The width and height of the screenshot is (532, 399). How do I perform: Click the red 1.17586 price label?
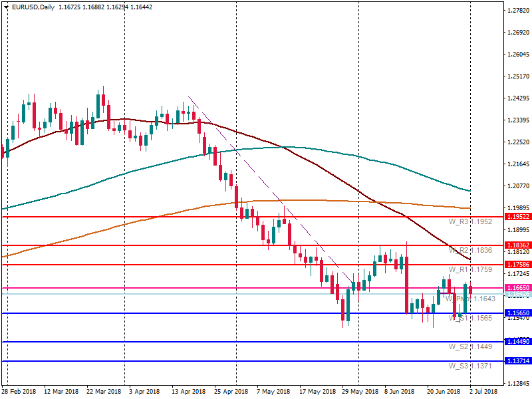[518, 265]
